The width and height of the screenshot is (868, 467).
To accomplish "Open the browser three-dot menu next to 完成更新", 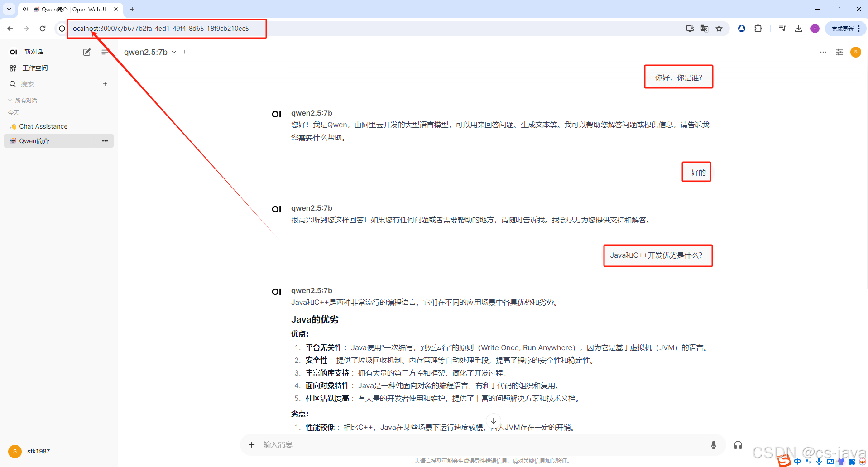I will 859,29.
